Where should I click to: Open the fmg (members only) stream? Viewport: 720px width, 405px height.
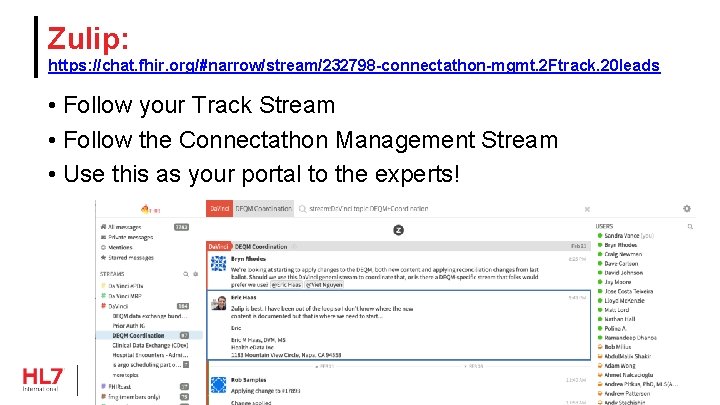point(134,397)
